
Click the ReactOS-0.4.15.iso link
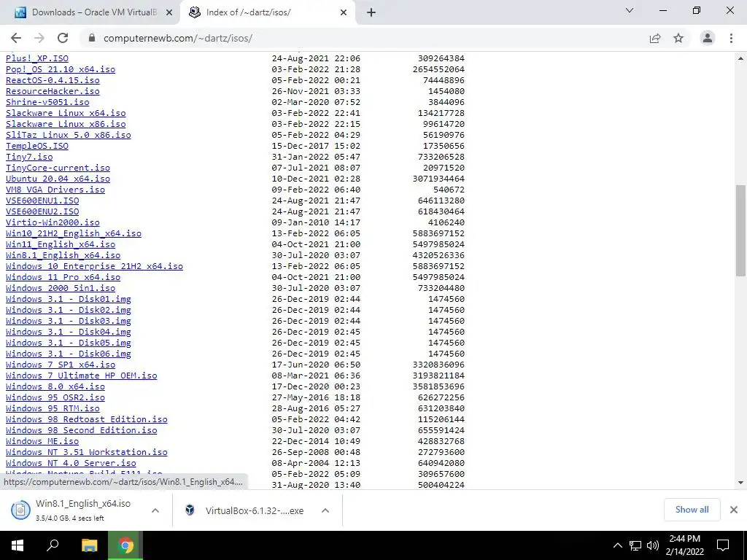pos(53,80)
